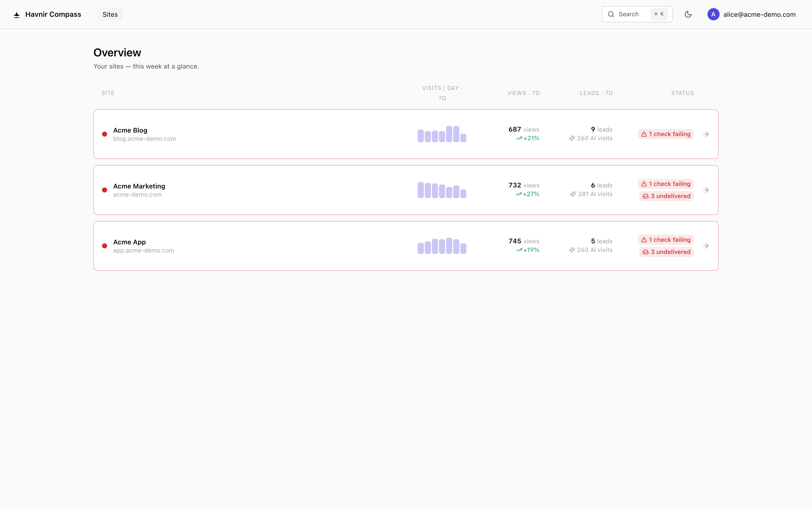Click 732 views for Acme Marketing
The height and width of the screenshot is (508, 812).
pos(524,185)
